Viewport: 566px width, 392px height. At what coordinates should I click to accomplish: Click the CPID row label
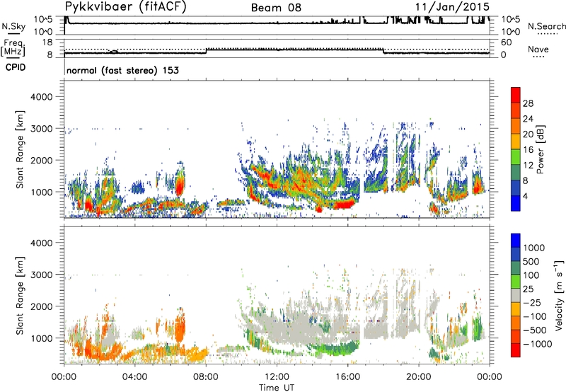(x=16, y=67)
